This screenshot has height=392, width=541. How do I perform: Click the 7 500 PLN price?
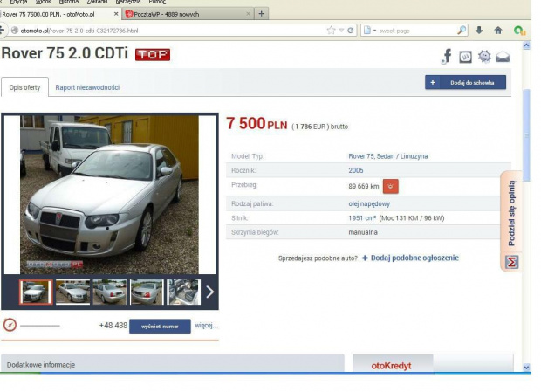click(x=257, y=123)
